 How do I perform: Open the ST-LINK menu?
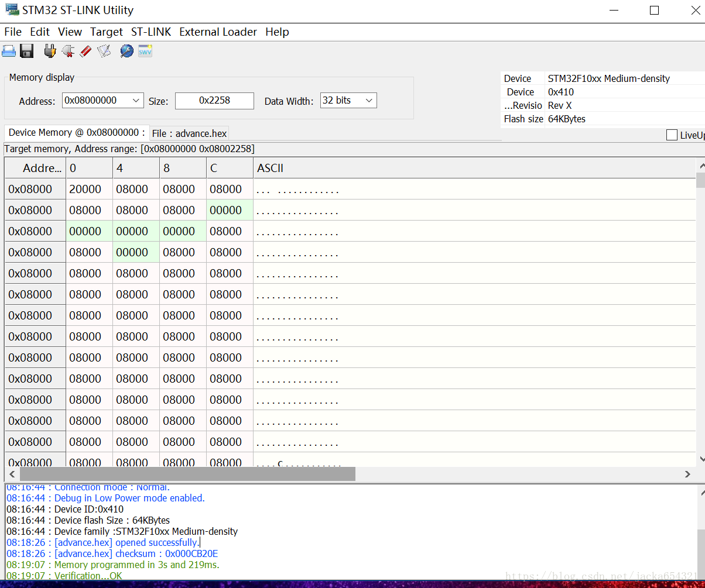pos(151,32)
